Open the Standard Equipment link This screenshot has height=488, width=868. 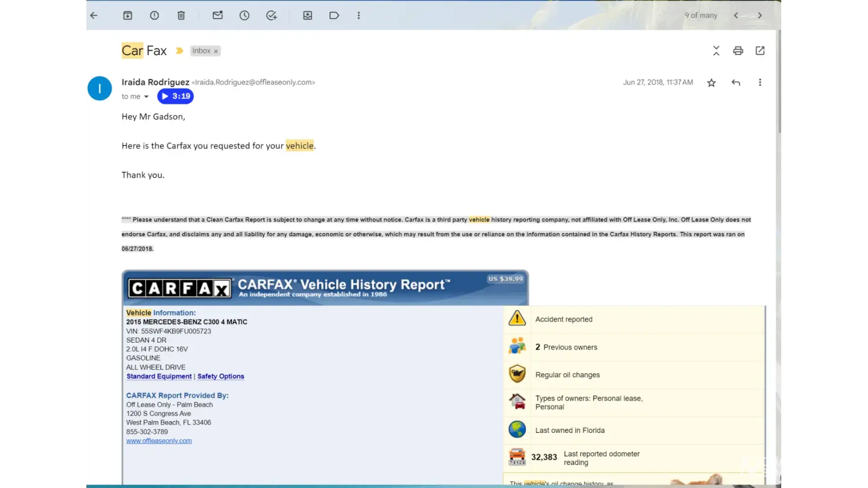point(159,376)
